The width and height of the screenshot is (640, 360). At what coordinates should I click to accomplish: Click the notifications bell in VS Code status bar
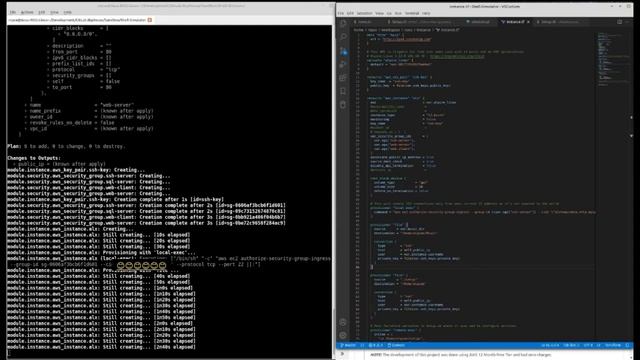click(x=627, y=345)
